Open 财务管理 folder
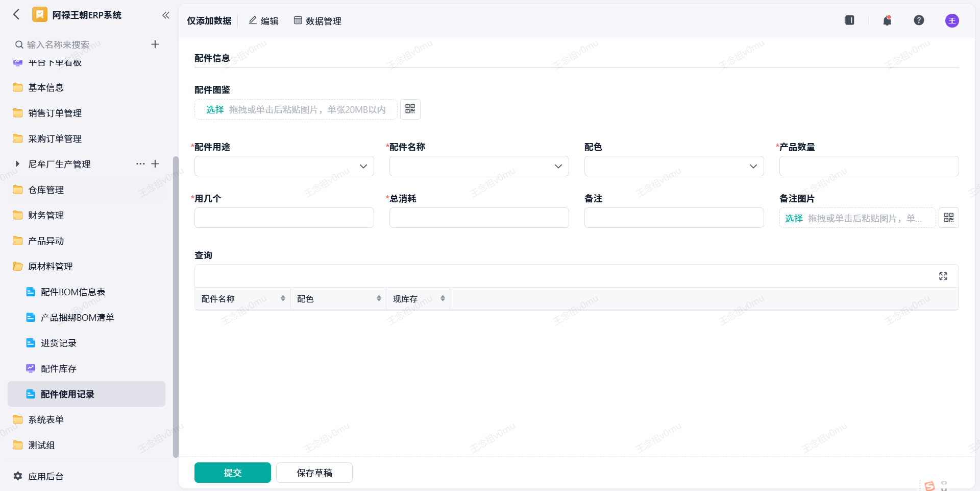This screenshot has width=980, height=491. pos(87,215)
